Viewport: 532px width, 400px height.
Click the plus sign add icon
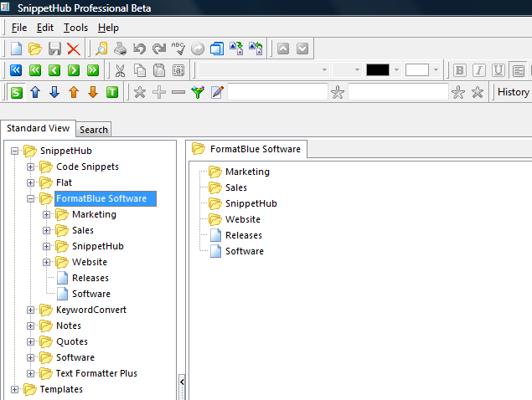pos(159,92)
